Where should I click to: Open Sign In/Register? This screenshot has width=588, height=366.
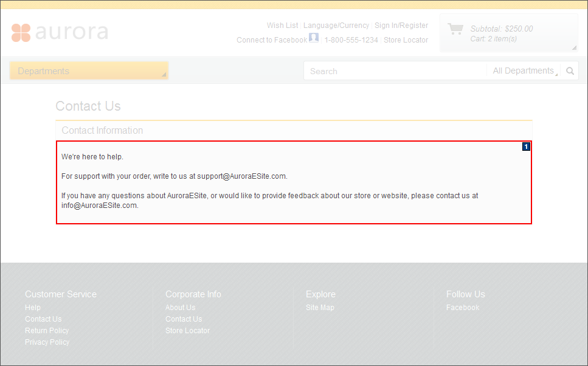tap(401, 26)
